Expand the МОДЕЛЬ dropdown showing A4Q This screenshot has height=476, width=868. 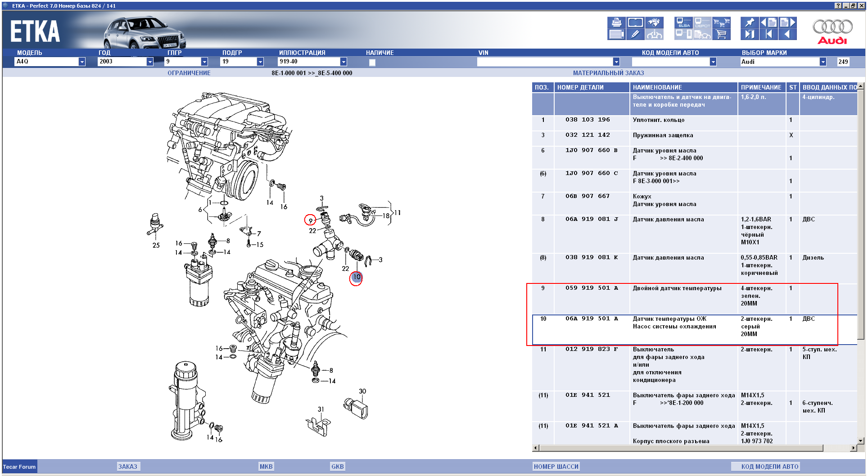pyautogui.click(x=81, y=62)
